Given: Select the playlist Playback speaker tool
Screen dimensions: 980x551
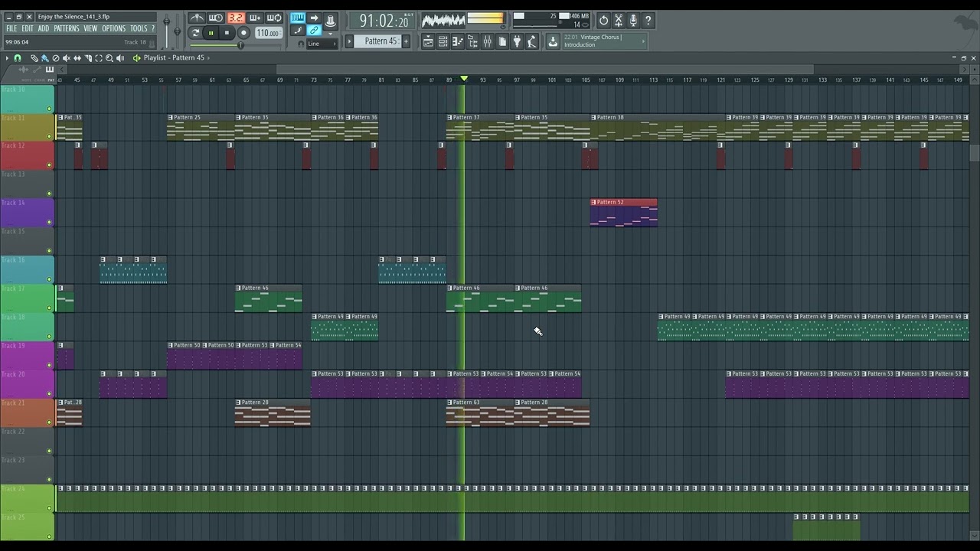Looking at the screenshot, I should 120,58.
